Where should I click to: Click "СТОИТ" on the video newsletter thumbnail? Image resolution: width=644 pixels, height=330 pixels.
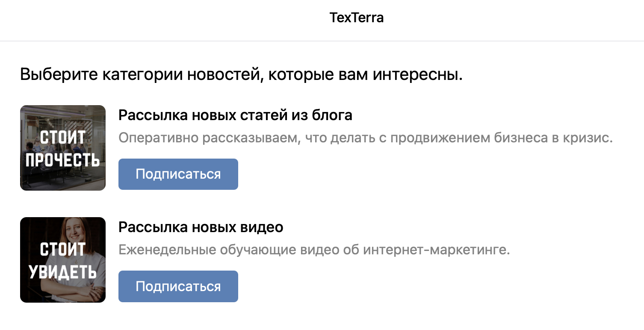coord(62,250)
